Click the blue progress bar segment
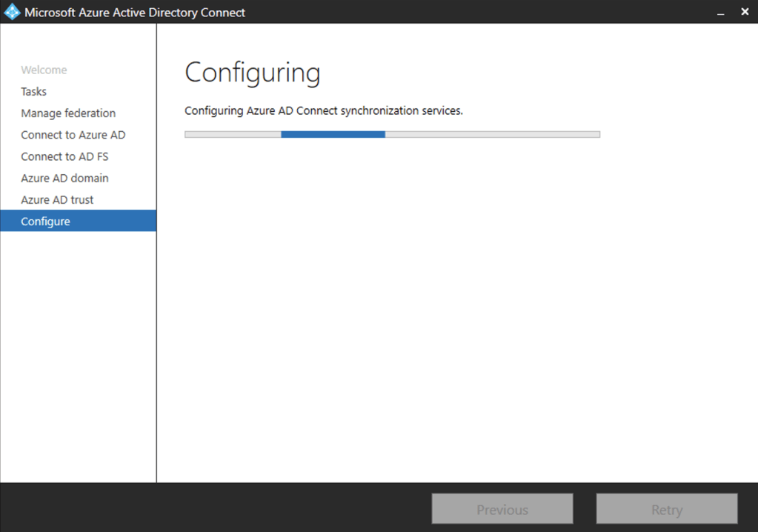Image resolution: width=758 pixels, height=532 pixels. (333, 134)
